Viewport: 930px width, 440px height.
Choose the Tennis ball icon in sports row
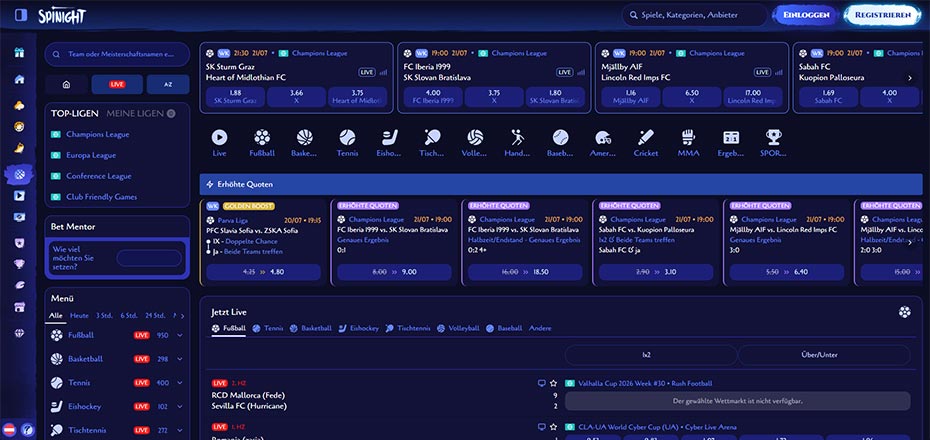[347, 138]
